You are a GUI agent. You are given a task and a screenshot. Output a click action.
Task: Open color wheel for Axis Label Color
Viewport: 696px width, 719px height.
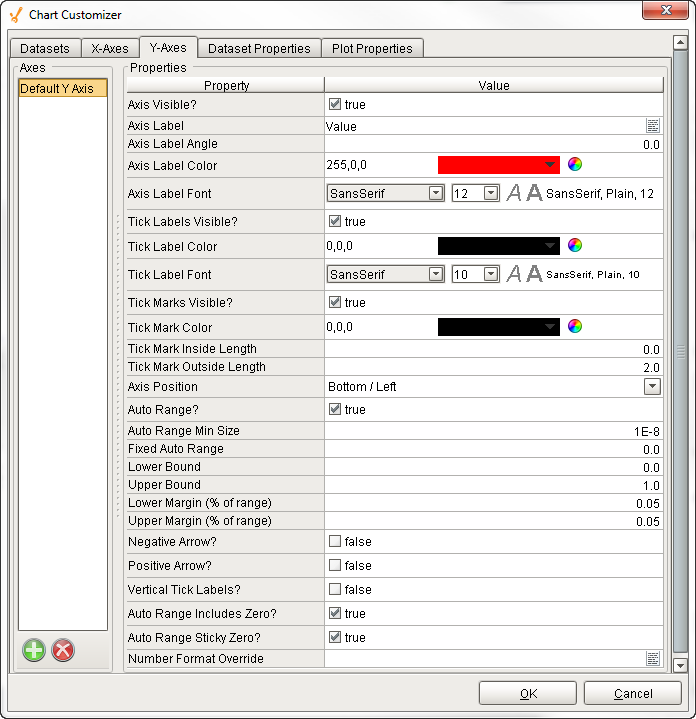click(574, 164)
